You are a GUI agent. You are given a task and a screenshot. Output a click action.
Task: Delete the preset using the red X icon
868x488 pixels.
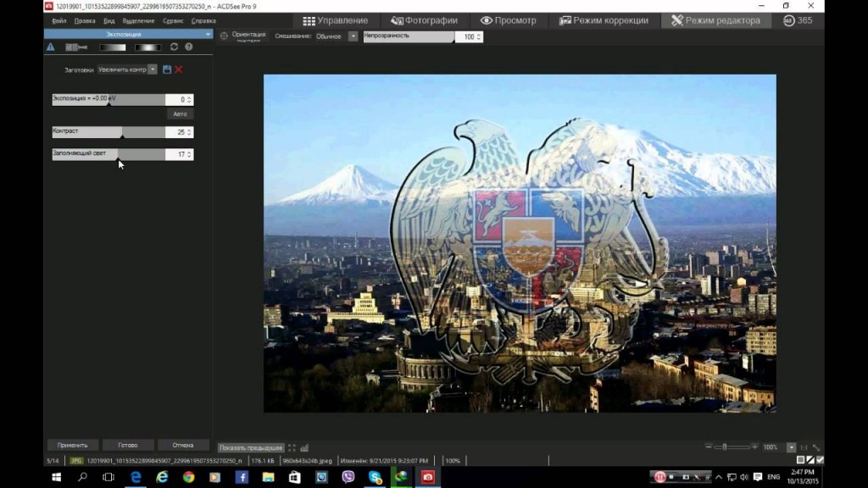179,69
